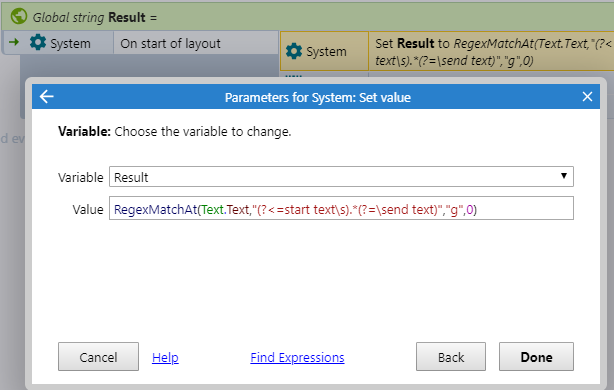Screen dimensions: 614x390
Task: Confirm with the Done button
Action: click(x=536, y=357)
